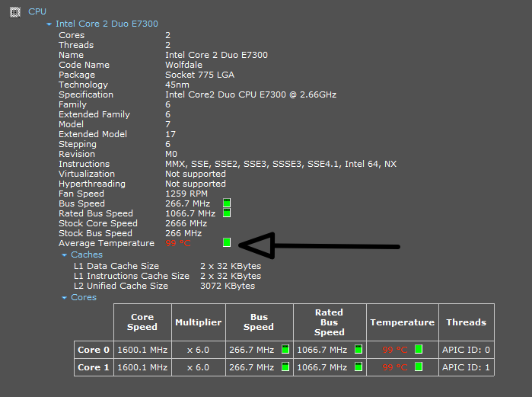Screen dimensions: 532x397
Task: Click the Rated Bus Speed column header
Action: (330, 322)
